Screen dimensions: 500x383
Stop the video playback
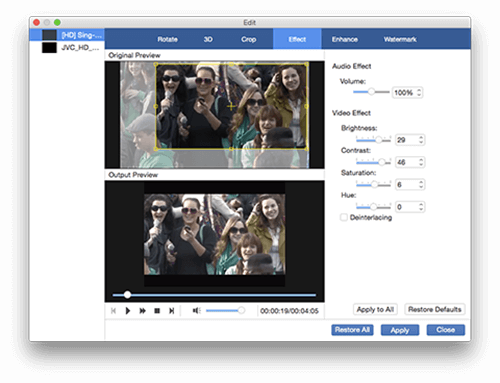click(x=157, y=311)
